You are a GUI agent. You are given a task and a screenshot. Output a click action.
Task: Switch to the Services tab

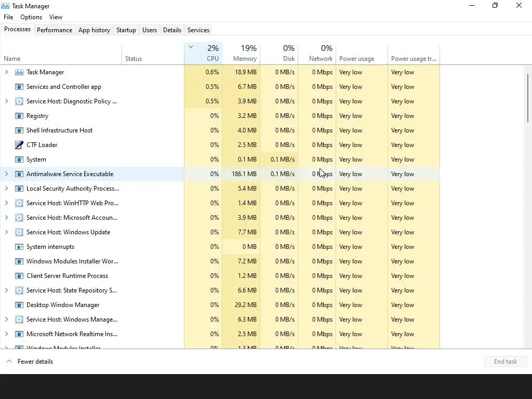[198, 30]
